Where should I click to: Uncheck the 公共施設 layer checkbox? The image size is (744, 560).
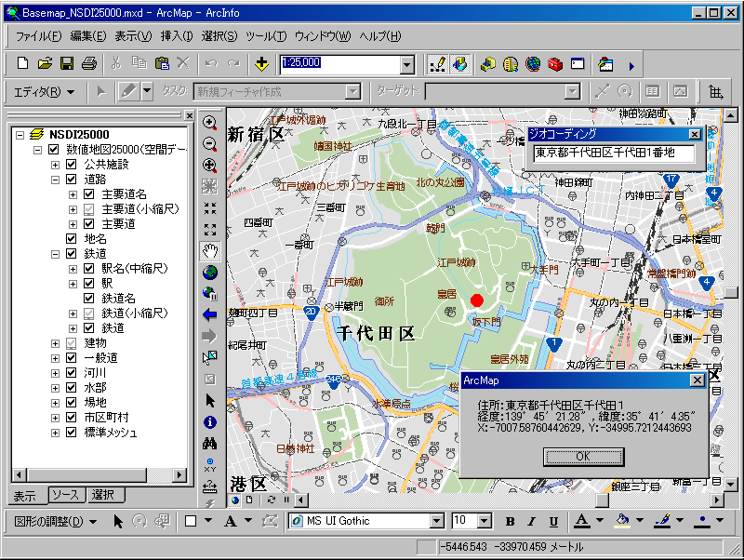tap(72, 165)
